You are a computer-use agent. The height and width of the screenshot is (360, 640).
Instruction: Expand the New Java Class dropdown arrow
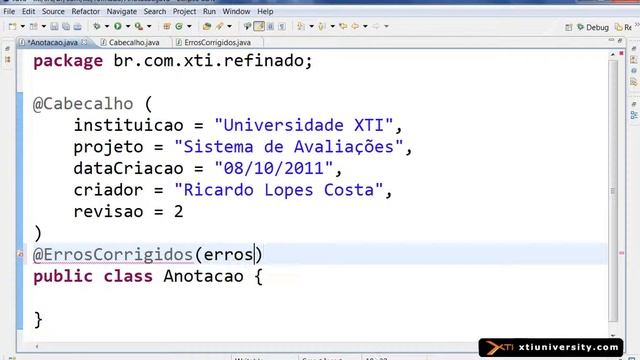[x=189, y=27]
